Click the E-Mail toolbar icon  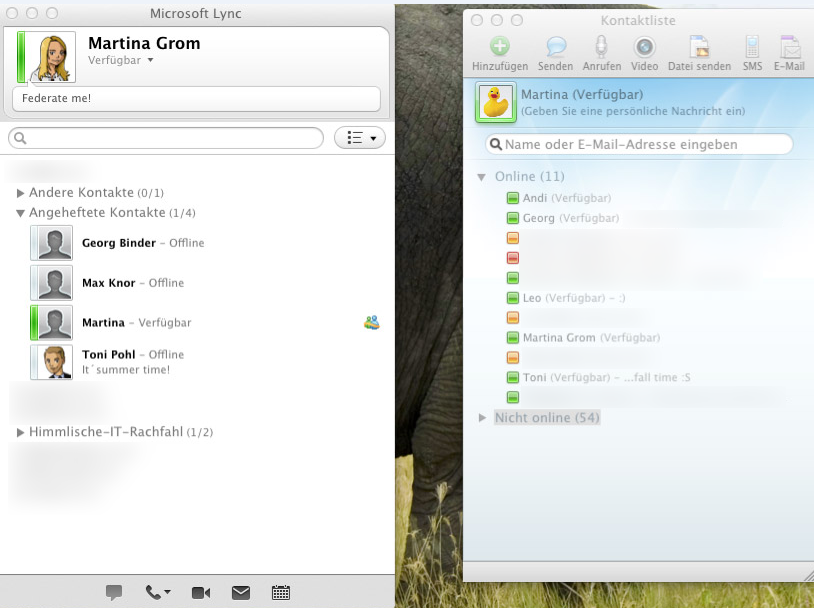[789, 47]
